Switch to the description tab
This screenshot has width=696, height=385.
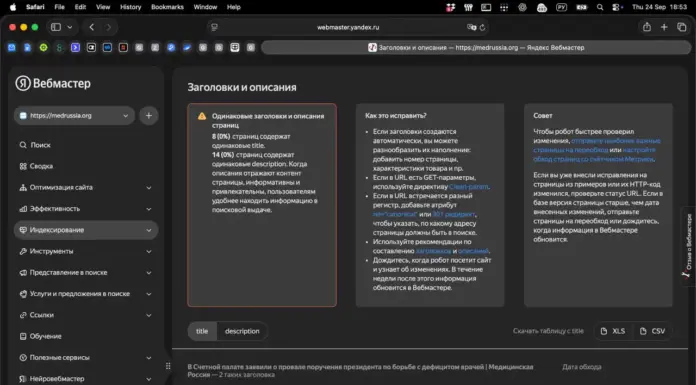pos(242,331)
